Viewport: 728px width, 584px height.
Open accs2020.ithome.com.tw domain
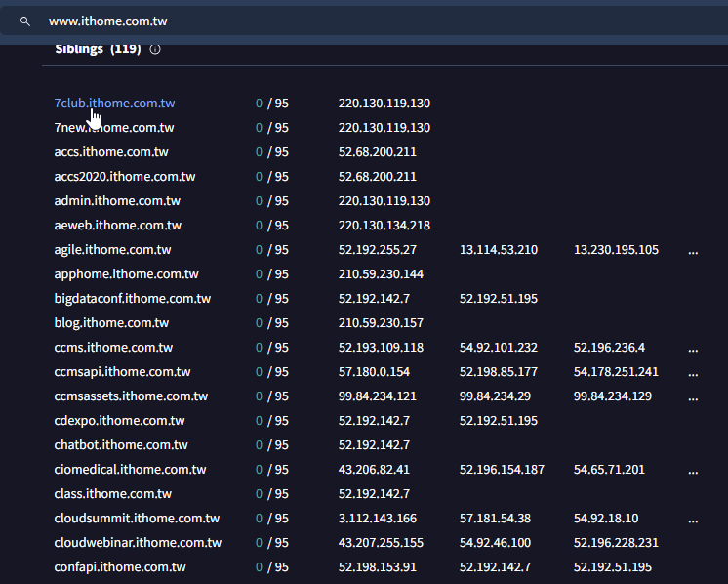pyautogui.click(x=125, y=176)
